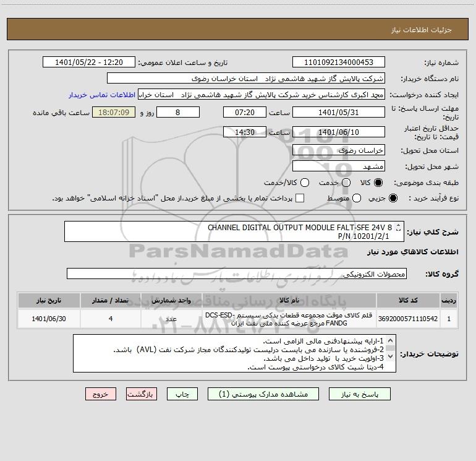Click the شهر محل تحویل field مشهد
476x461 pixels.
tap(339, 166)
